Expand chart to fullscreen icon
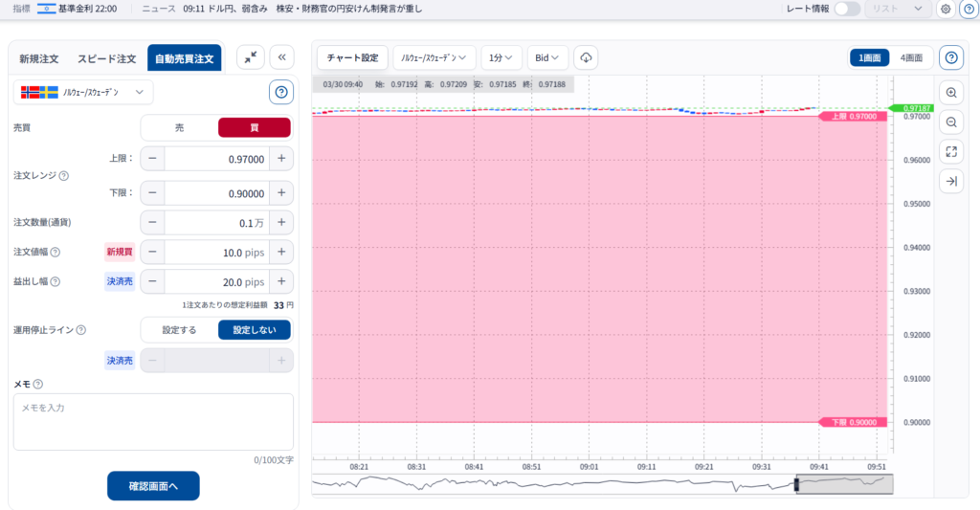980x510 pixels. 950,151
